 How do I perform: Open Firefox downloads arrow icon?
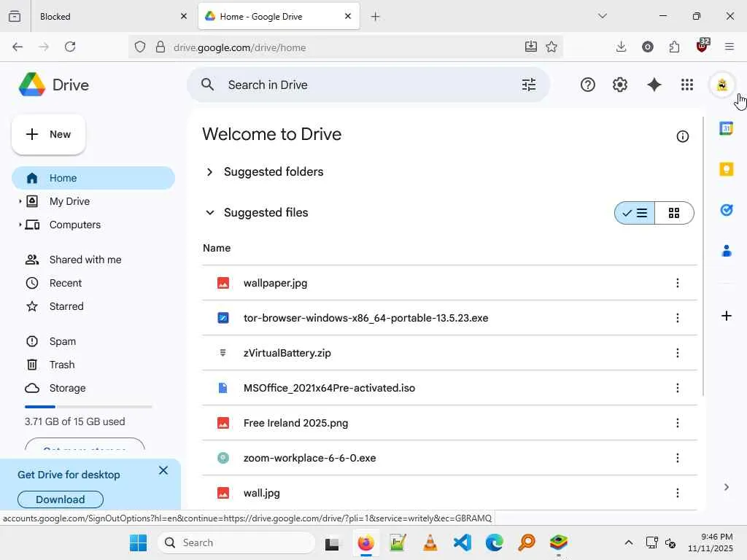[x=621, y=47]
